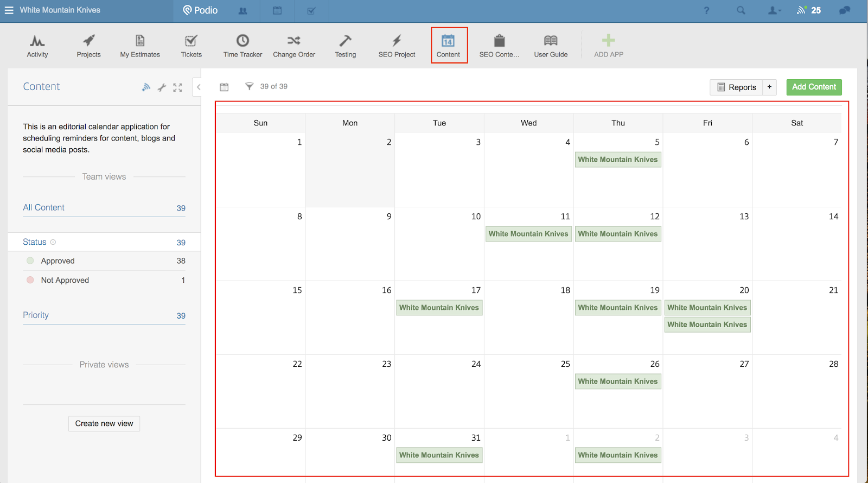Select the All Content team view
The height and width of the screenshot is (483, 868).
tap(104, 208)
